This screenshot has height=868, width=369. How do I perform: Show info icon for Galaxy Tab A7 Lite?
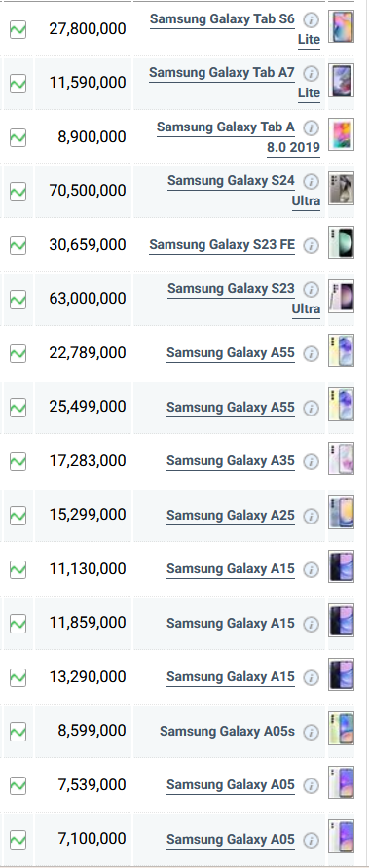[312, 74]
